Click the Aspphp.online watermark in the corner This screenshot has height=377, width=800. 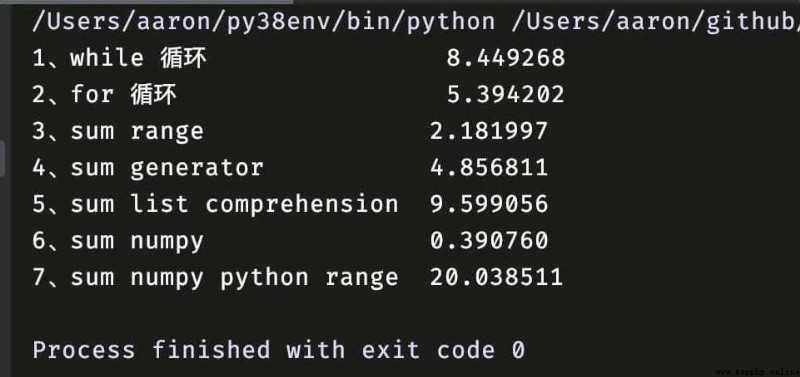(757, 372)
